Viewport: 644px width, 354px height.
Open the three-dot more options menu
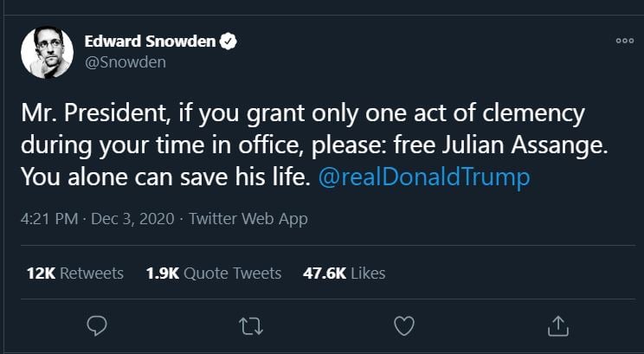pos(625,42)
